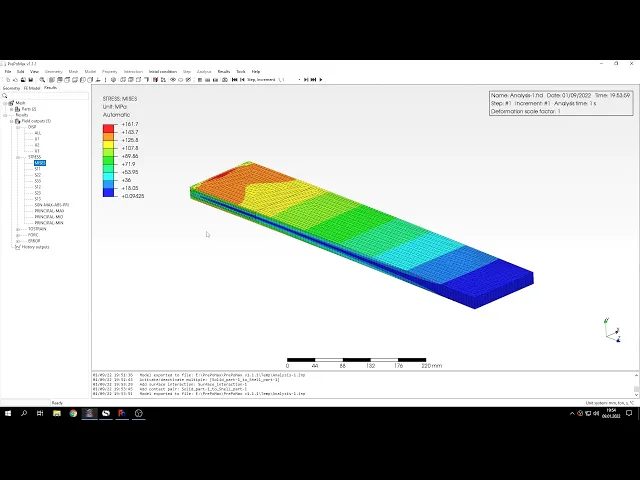640x480 pixels.
Task: Select the ALL displacement component
Action: click(38, 133)
